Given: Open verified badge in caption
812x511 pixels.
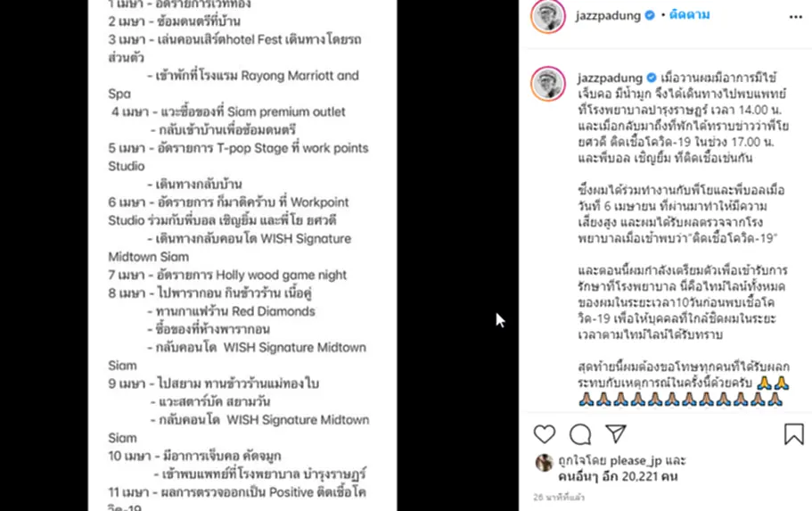Looking at the screenshot, I should (x=652, y=78).
